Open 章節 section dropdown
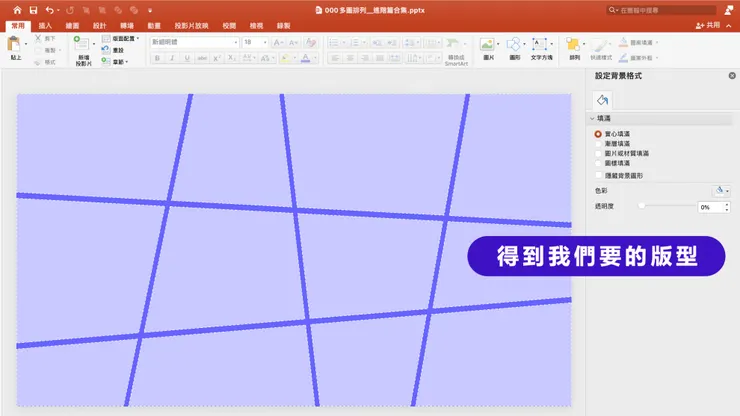Image resolution: width=740 pixels, height=416 pixels. pos(115,62)
